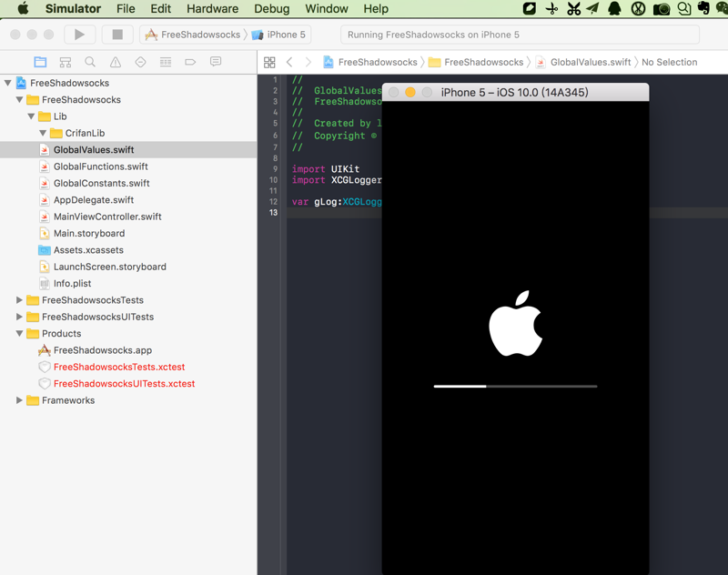Open the Debug menu
The width and height of the screenshot is (728, 575).
[272, 8]
